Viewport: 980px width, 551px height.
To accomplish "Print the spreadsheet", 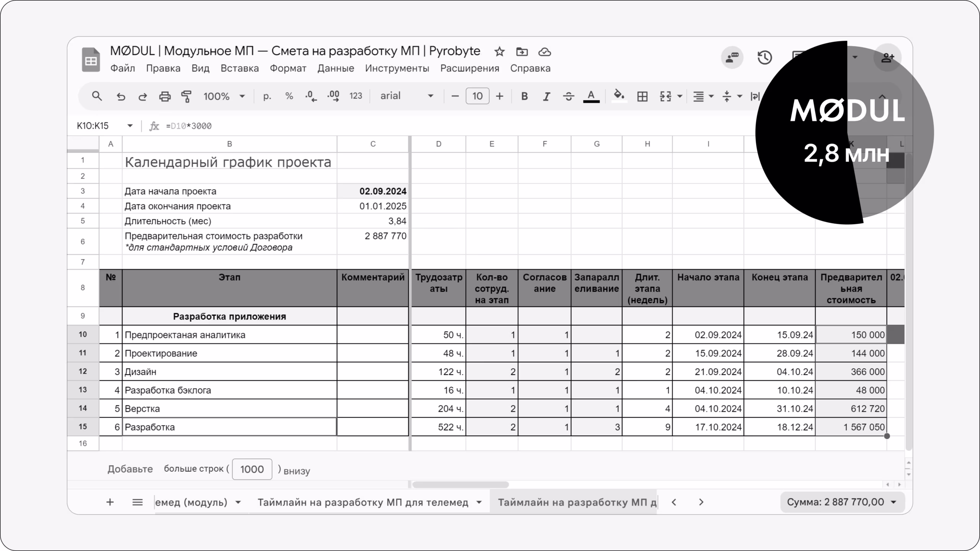I will point(165,96).
